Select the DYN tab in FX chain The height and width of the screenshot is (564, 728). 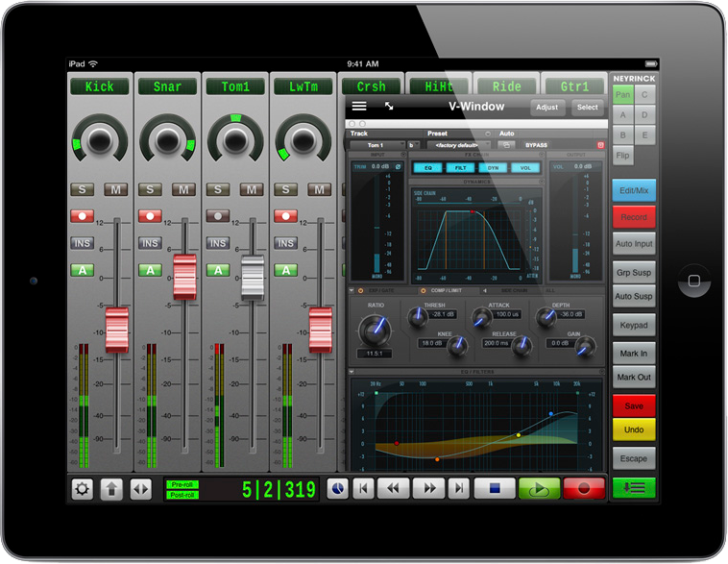(493, 168)
